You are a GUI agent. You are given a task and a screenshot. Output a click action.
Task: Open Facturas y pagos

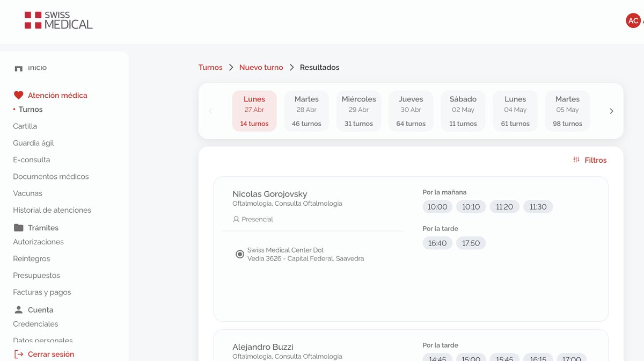pyautogui.click(x=42, y=292)
